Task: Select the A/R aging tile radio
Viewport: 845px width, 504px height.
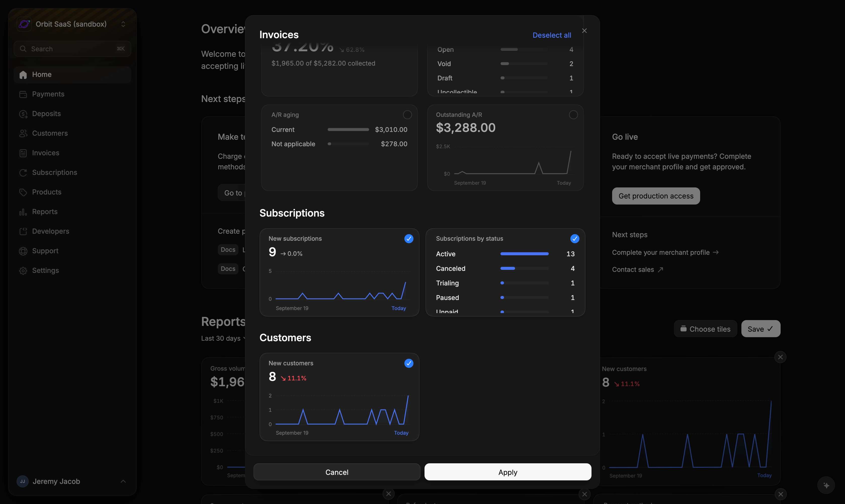Action: click(407, 115)
